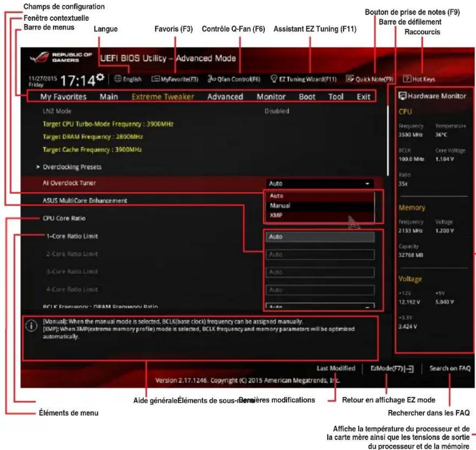
Task: Click the 11/27/2015 date text
Action: coord(43,79)
